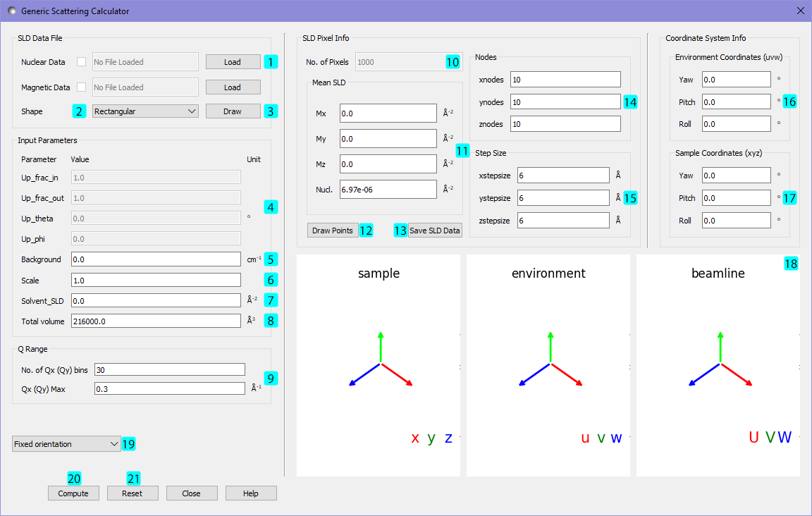Reset the calculator to defaults

click(x=133, y=493)
